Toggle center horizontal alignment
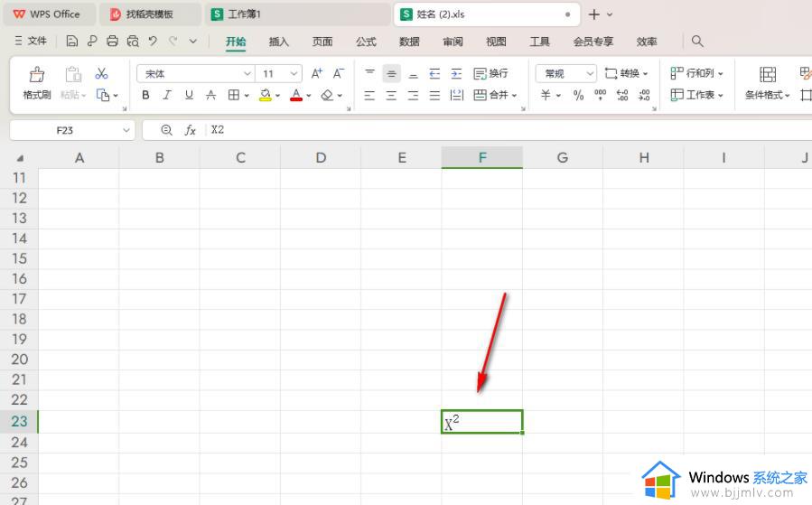Viewport: 812px width, 505px height. pyautogui.click(x=391, y=95)
